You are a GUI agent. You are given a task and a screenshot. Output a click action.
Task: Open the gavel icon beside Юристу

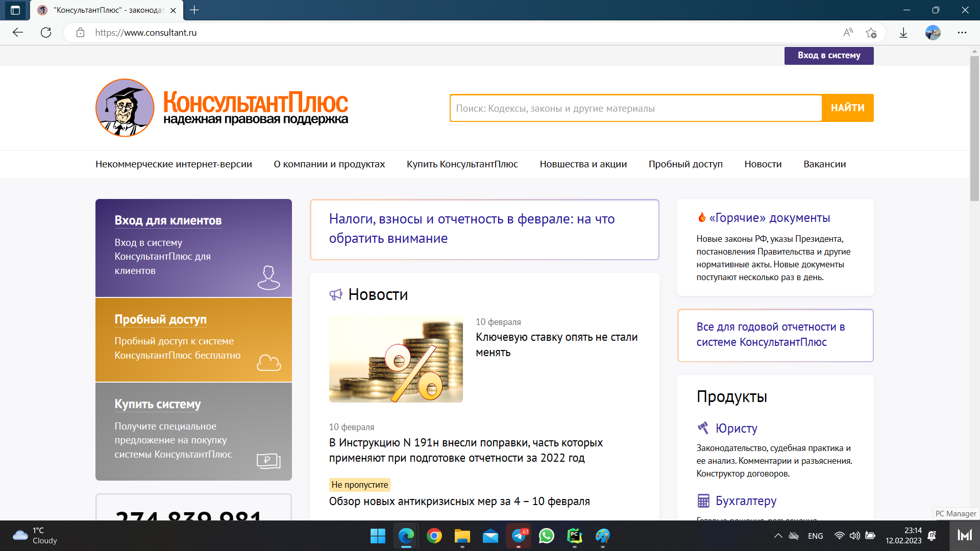(x=703, y=428)
